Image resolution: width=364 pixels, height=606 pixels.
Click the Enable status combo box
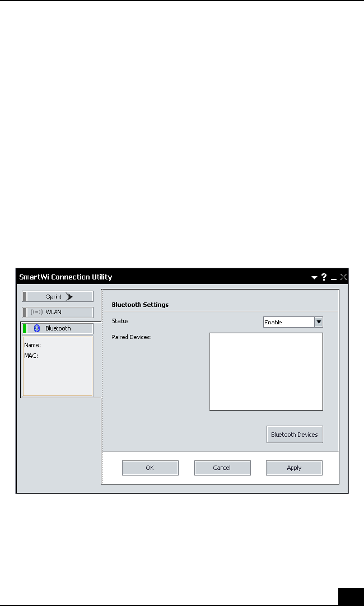[293, 322]
